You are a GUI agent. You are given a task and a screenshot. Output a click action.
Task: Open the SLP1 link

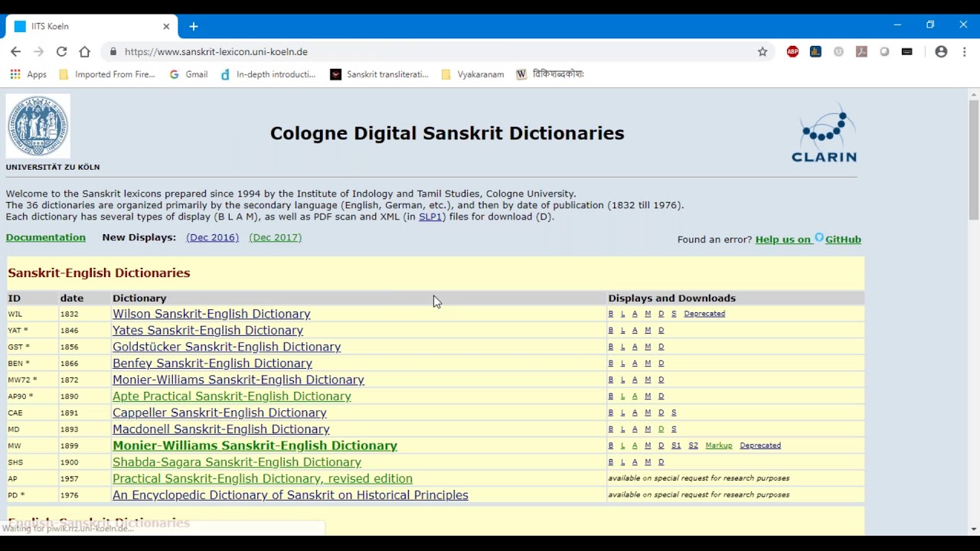pyautogui.click(x=430, y=217)
